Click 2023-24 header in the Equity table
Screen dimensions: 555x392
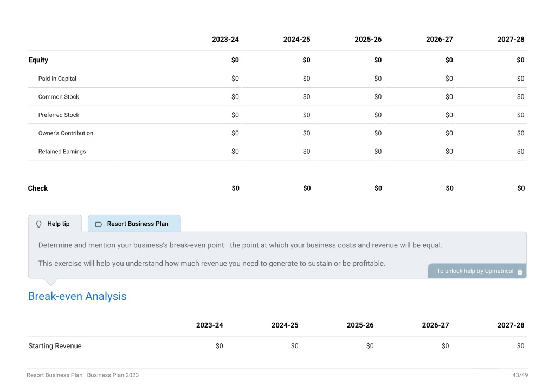click(x=225, y=39)
